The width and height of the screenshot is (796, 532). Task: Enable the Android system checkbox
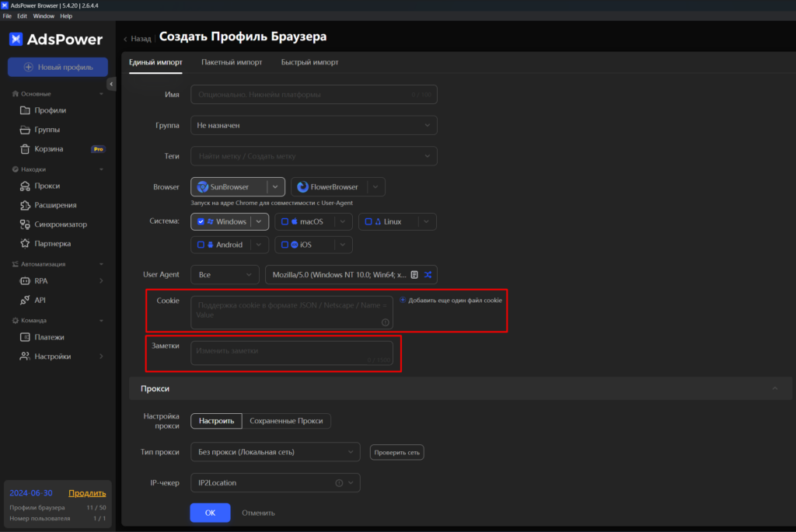click(x=201, y=245)
